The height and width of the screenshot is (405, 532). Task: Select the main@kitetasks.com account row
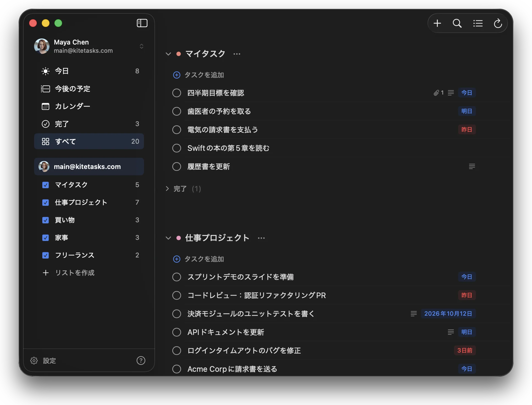pyautogui.click(x=89, y=167)
